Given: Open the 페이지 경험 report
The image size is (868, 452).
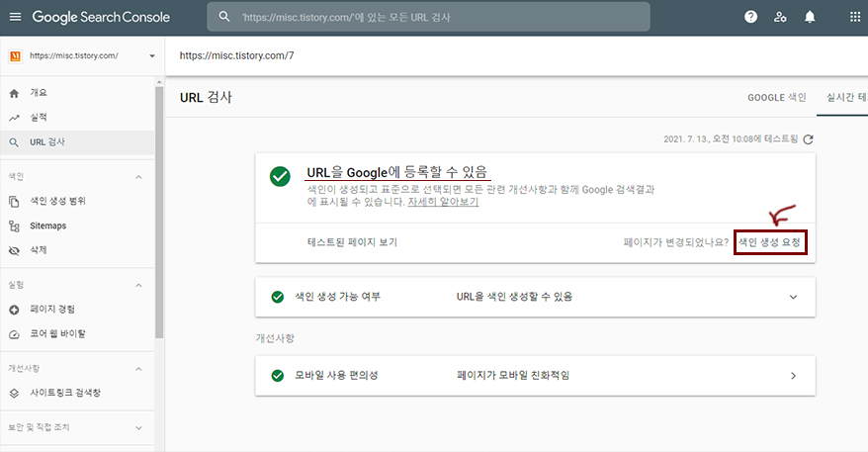Looking at the screenshot, I should 77,310.
